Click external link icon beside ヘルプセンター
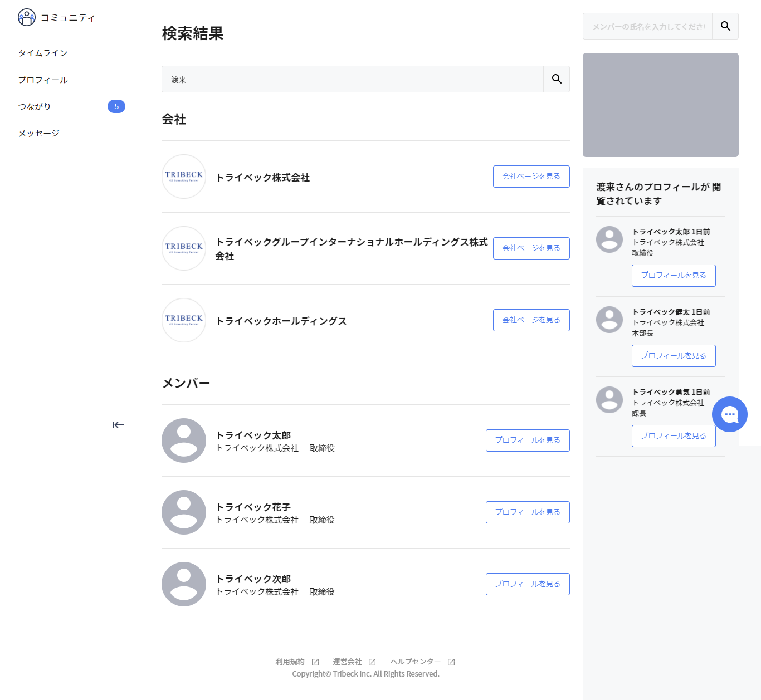Viewport: 761px width, 700px height. pos(451,662)
